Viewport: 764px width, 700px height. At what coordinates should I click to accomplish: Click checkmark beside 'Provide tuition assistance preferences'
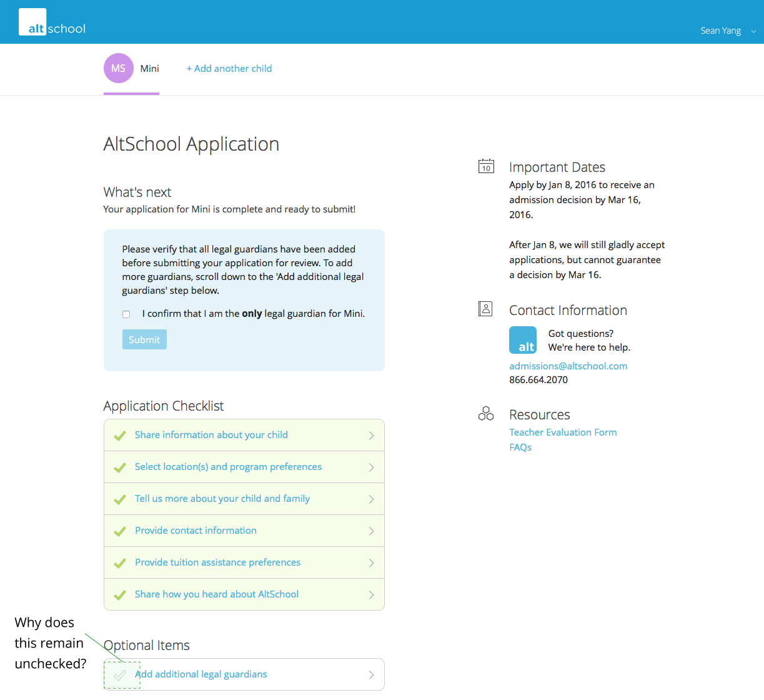(x=120, y=563)
